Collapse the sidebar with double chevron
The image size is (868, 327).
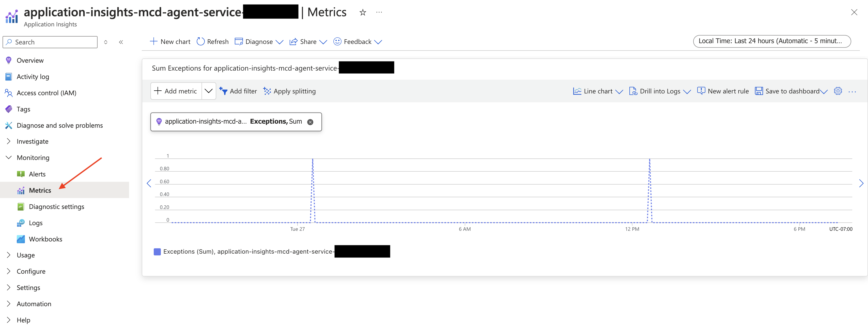pyautogui.click(x=121, y=42)
